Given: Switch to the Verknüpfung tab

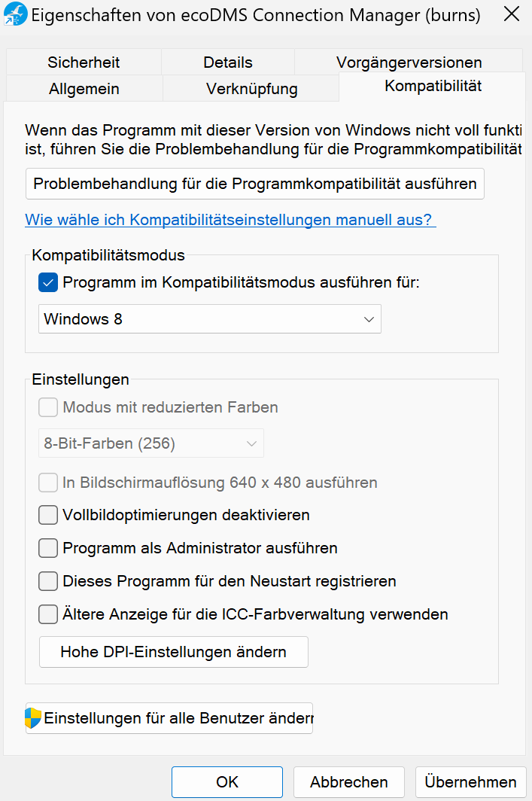Looking at the screenshot, I should pyautogui.click(x=251, y=89).
